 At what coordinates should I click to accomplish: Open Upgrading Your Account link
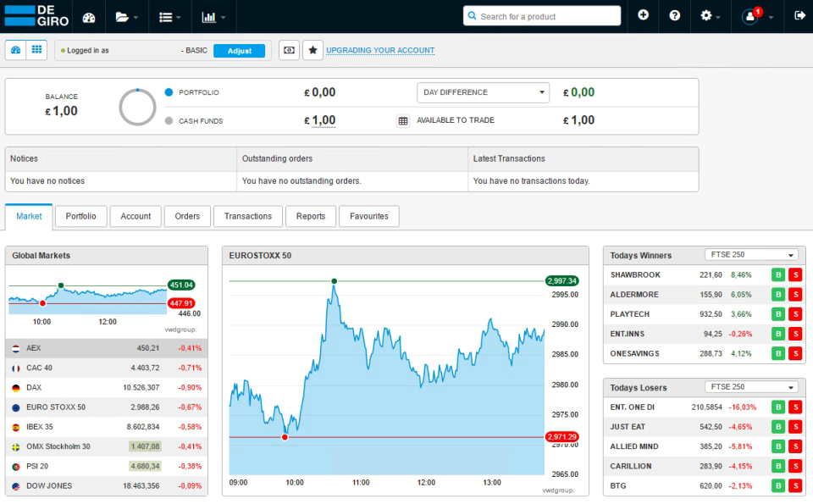click(x=380, y=50)
